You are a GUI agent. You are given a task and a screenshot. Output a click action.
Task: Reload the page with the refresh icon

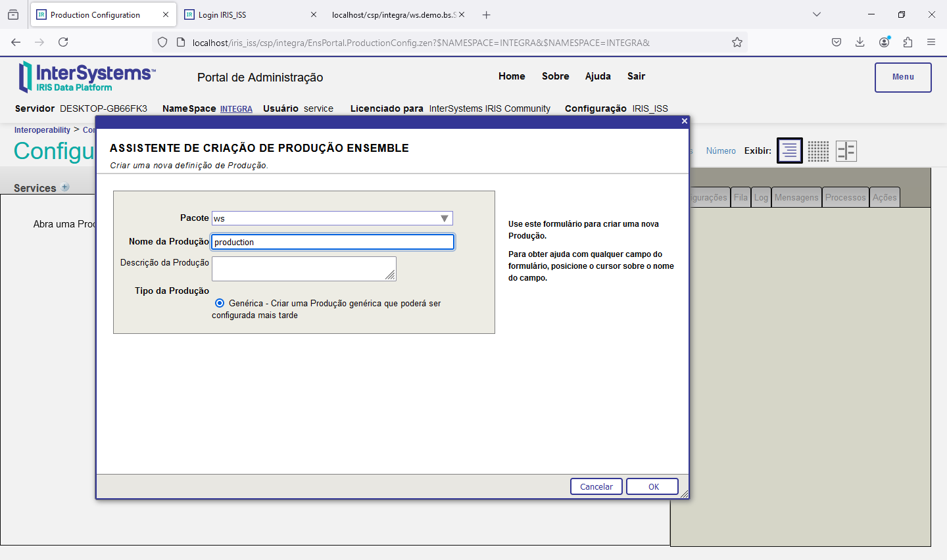coord(63,42)
